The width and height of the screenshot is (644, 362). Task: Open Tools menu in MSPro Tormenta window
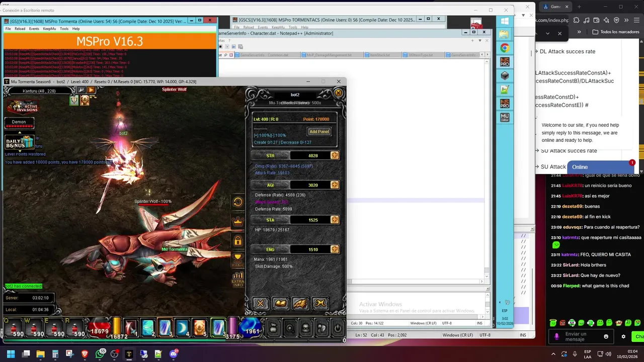pyautogui.click(x=64, y=29)
